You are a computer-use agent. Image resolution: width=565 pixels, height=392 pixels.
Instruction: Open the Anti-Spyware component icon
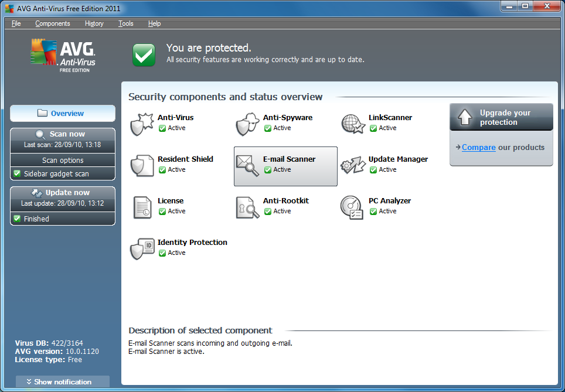247,124
